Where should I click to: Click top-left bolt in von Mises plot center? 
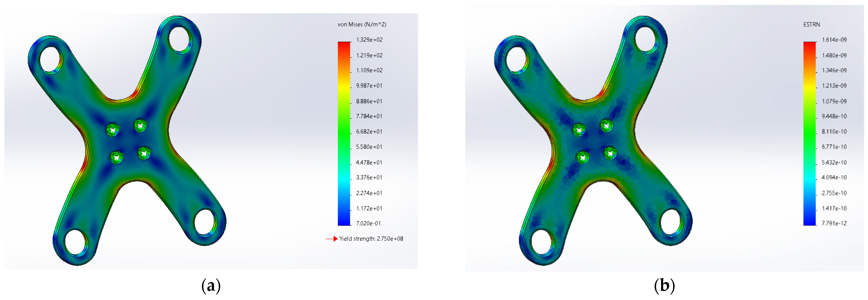113,130
